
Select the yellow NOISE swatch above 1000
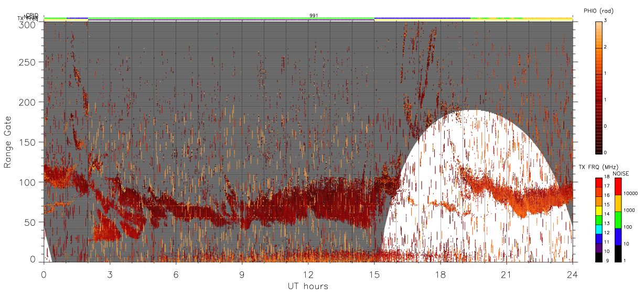[618, 203]
